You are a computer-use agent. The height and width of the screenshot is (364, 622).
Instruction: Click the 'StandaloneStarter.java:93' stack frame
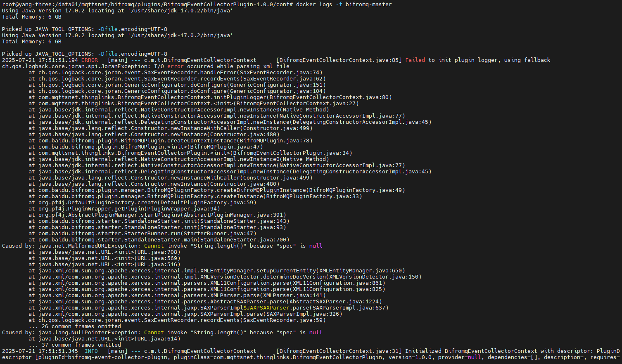point(157,227)
